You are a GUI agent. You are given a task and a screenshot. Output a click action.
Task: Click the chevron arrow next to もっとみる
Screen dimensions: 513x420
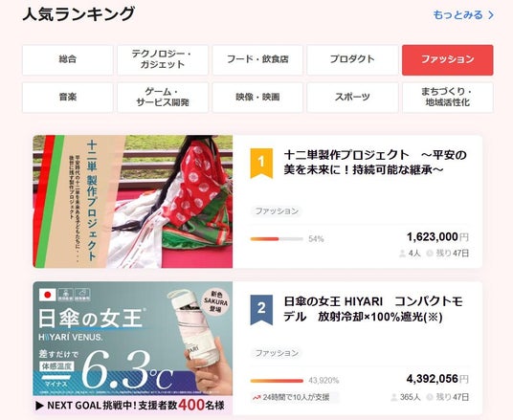(490, 15)
